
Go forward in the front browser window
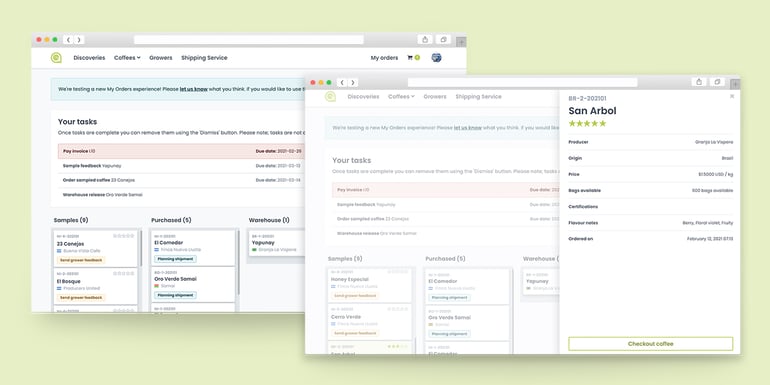(353, 82)
